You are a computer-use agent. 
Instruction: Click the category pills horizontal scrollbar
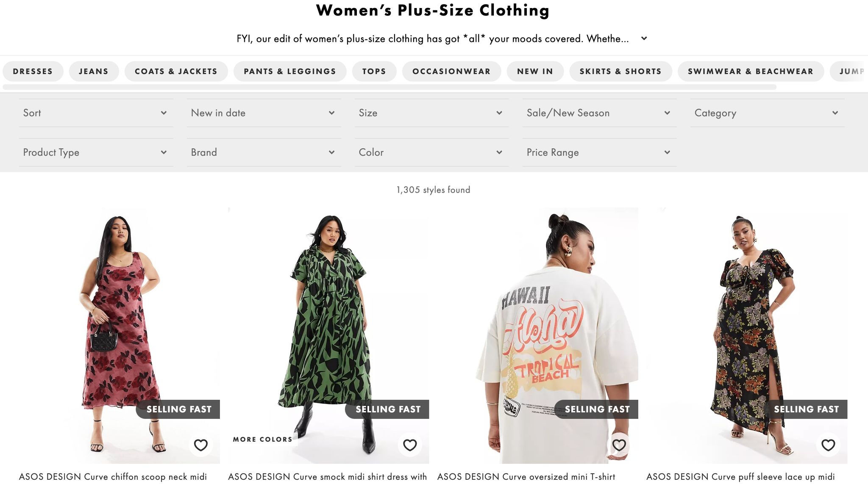click(x=389, y=87)
